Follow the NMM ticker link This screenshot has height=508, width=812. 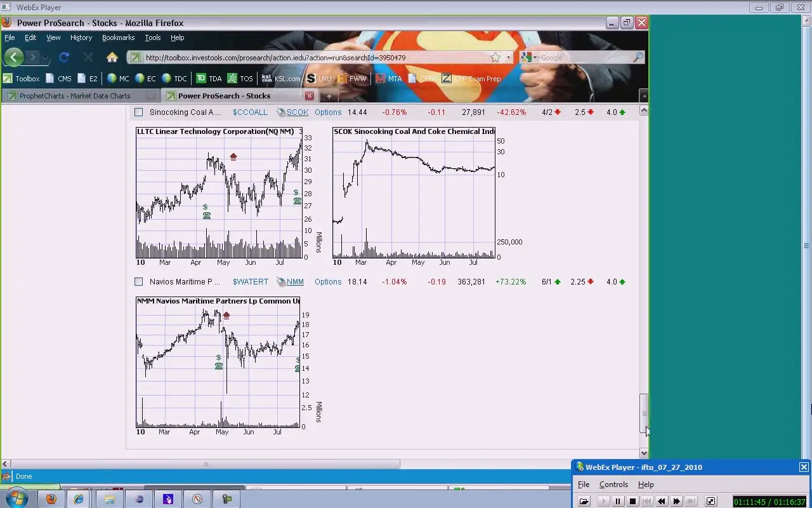pos(295,282)
